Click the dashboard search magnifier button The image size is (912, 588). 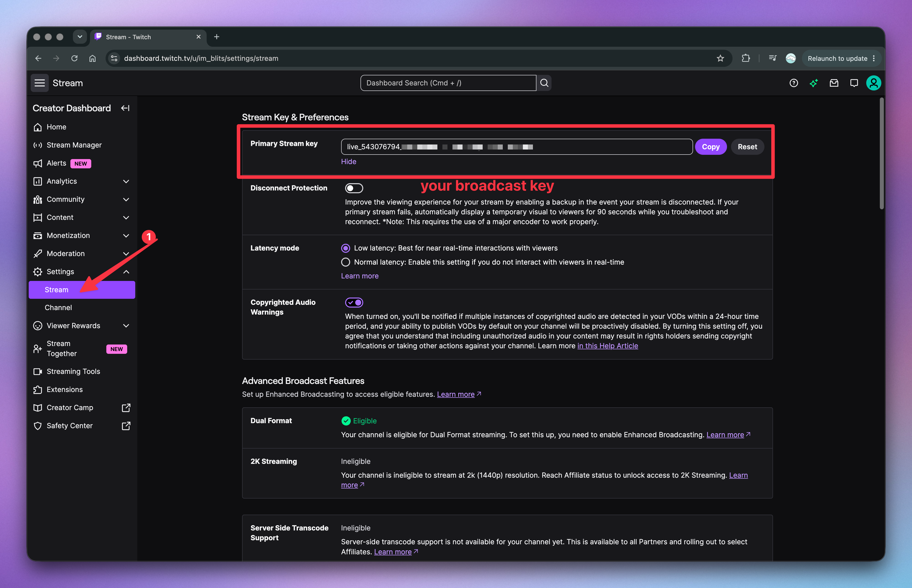544,83
